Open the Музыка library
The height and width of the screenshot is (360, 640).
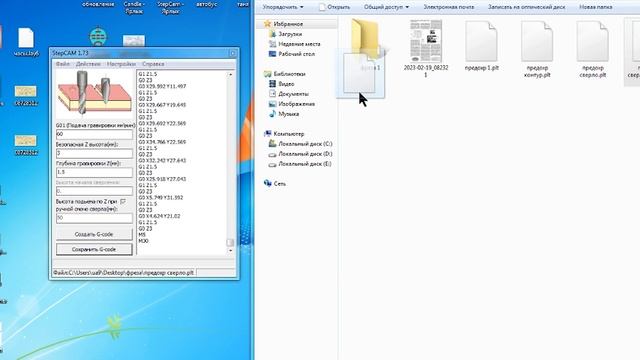pyautogui.click(x=289, y=114)
